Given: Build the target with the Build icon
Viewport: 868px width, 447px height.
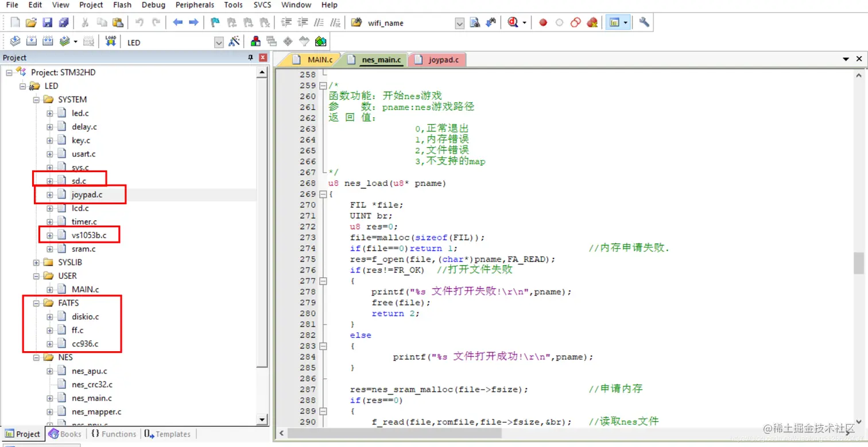Looking at the screenshot, I should click(x=32, y=41).
